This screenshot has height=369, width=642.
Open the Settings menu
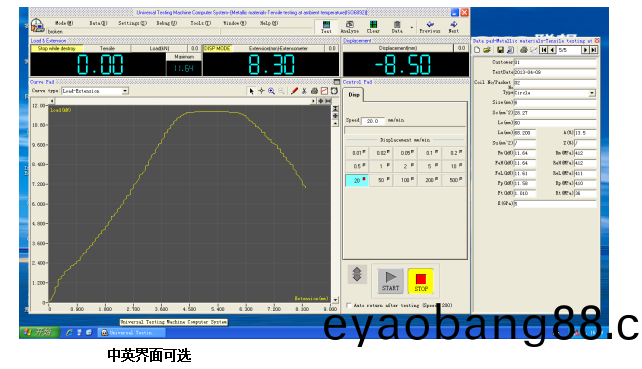point(132,23)
